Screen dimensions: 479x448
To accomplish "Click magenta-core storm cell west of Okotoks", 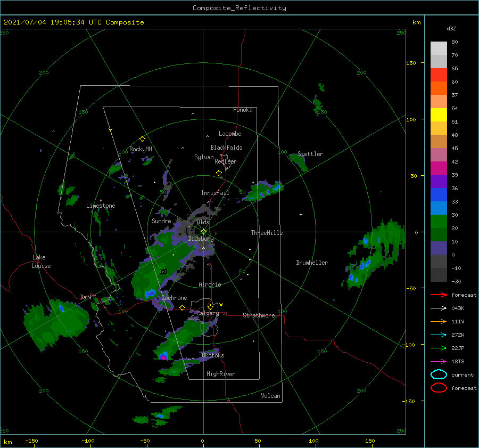I will tap(163, 356).
